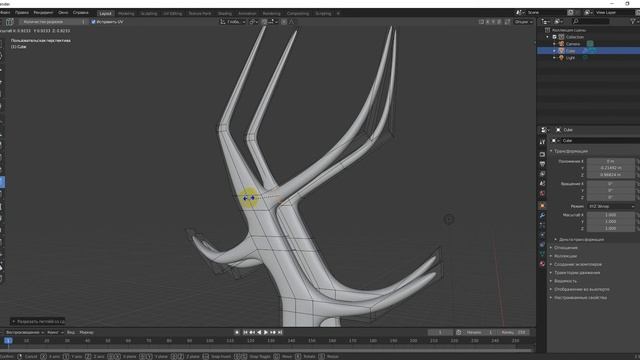Screen dimensions: 640x360
Task: Toggle auto keying record button in timeline
Action: [x=237, y=332]
